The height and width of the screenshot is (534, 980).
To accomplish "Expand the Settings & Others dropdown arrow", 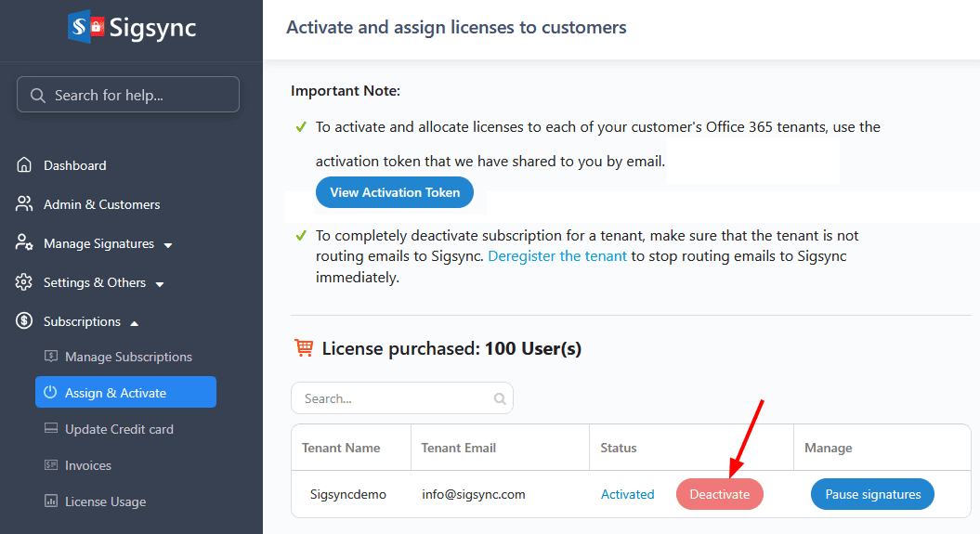I will coord(160,284).
